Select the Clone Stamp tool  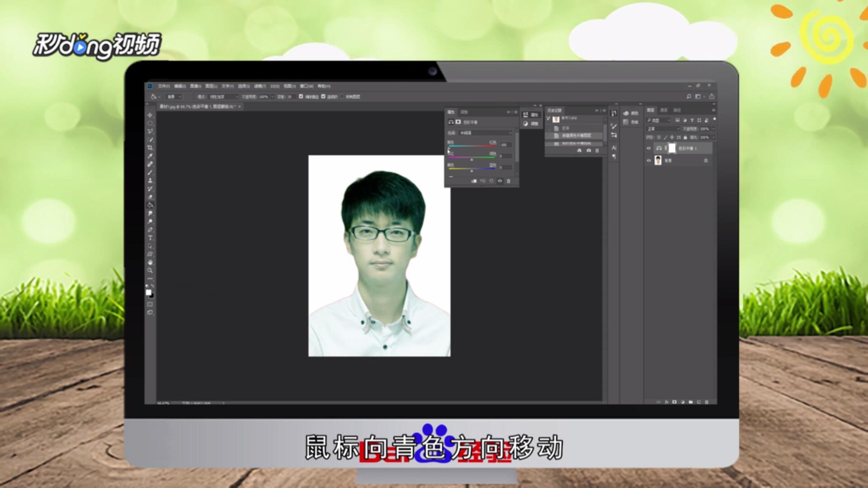tap(150, 180)
